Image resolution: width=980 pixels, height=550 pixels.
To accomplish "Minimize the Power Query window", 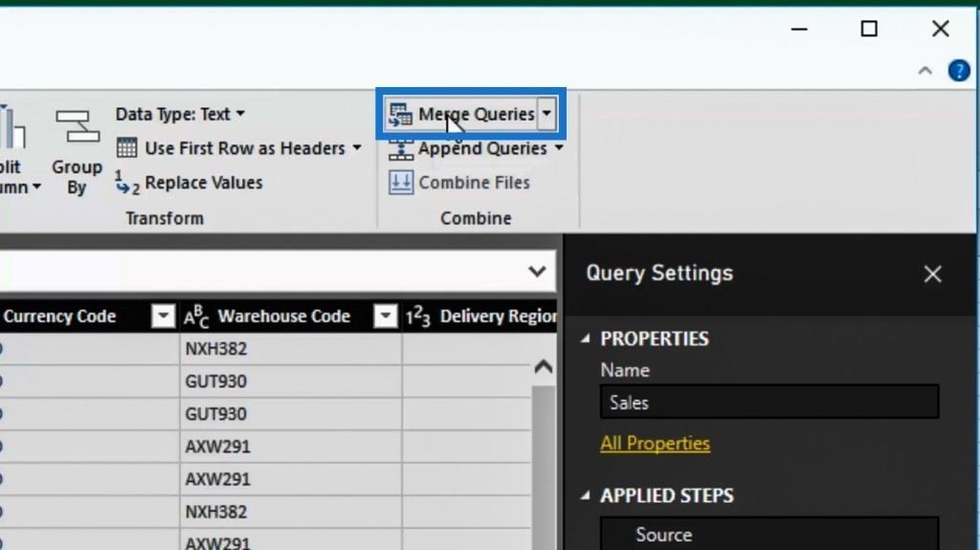I will pyautogui.click(x=799, y=29).
